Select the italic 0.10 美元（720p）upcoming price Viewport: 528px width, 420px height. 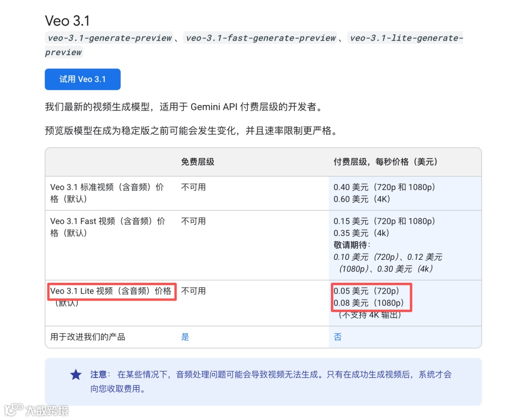[366, 257]
